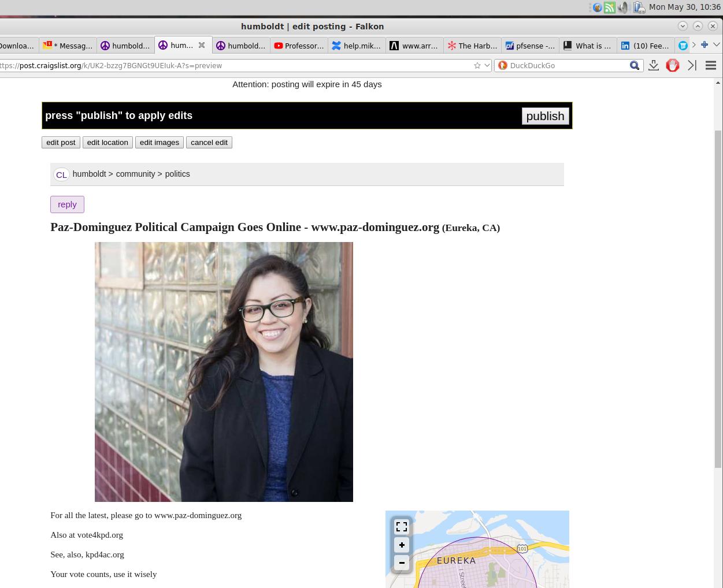Switch to the pfsense tab

click(x=530, y=46)
